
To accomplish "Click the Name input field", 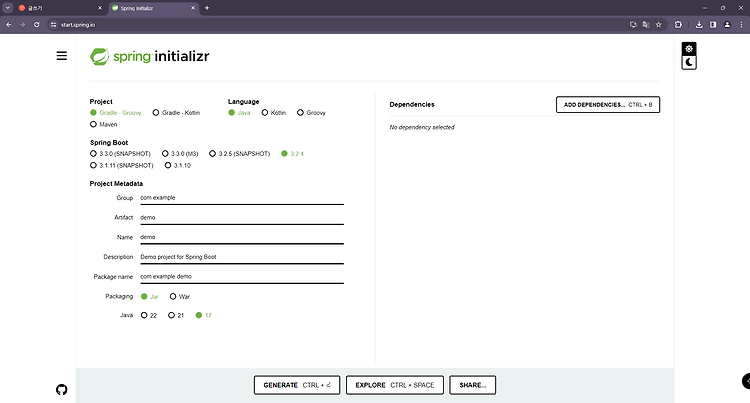I will point(242,237).
